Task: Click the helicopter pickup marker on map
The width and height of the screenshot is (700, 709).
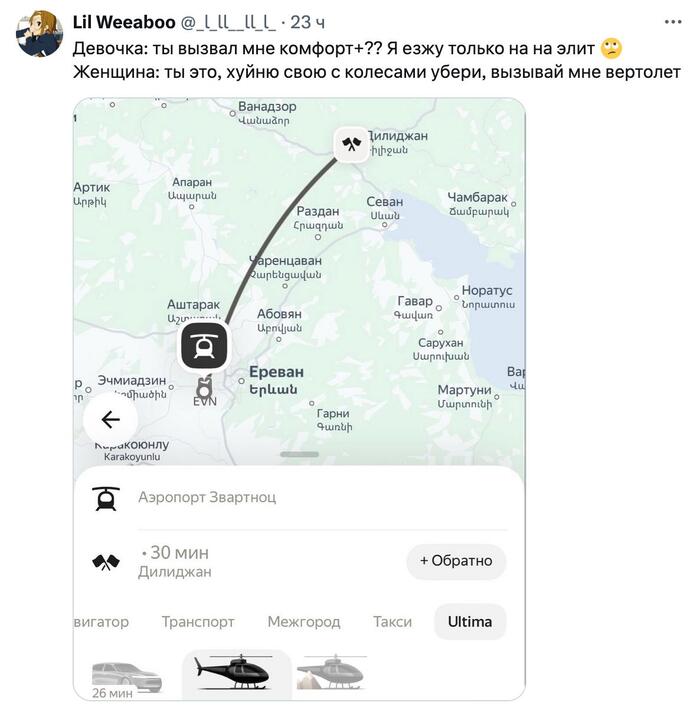Action: [204, 346]
